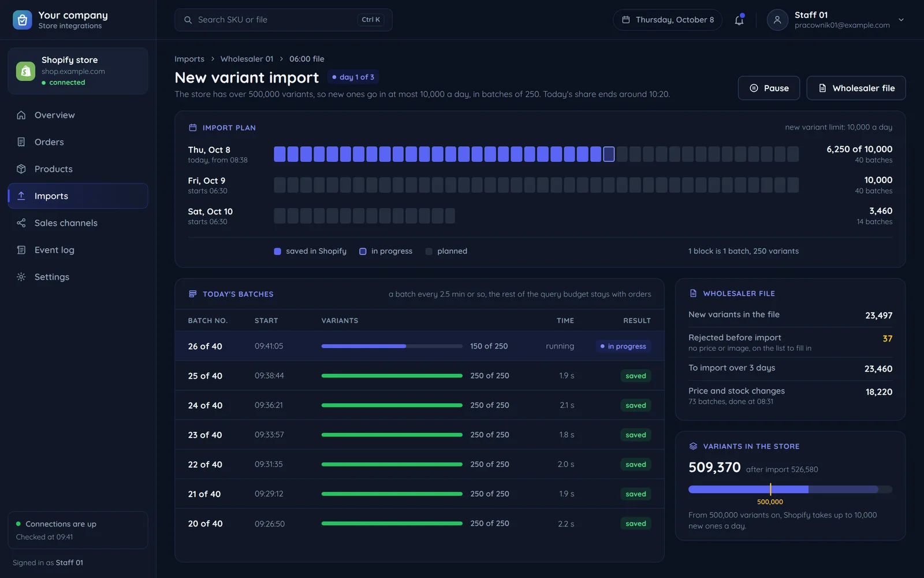Click the Variants in the Store layers icon
924x578 pixels.
click(x=694, y=446)
